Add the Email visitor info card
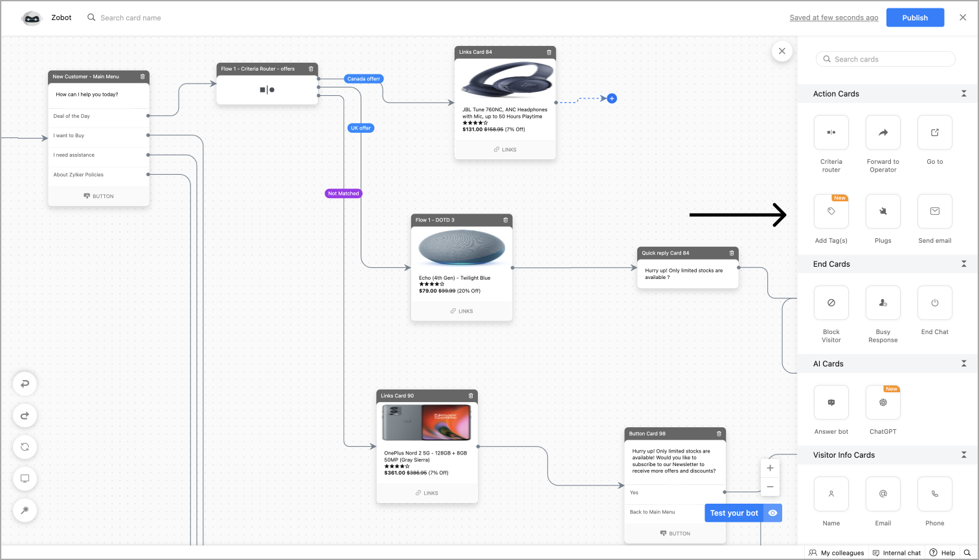This screenshot has height=560, width=979. click(883, 494)
